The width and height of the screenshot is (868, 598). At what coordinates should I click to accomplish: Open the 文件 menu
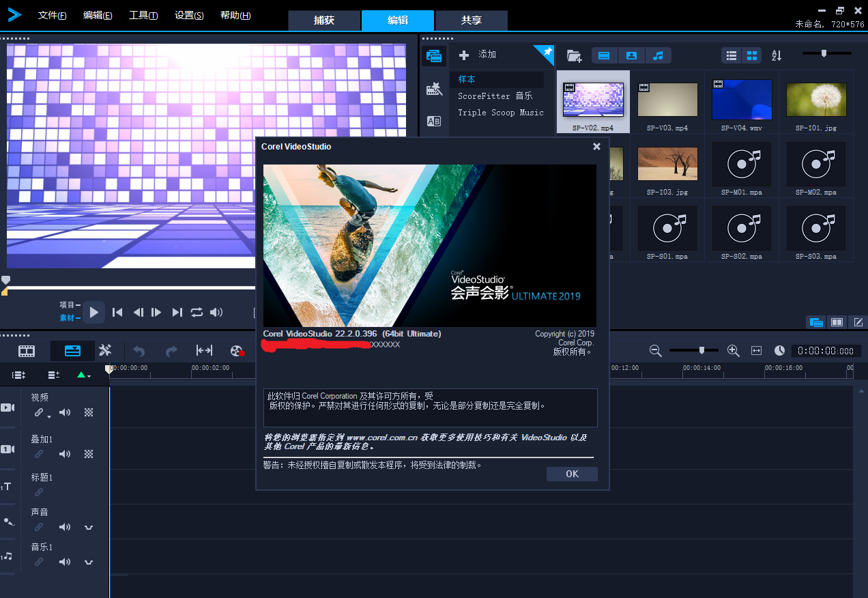[x=53, y=16]
